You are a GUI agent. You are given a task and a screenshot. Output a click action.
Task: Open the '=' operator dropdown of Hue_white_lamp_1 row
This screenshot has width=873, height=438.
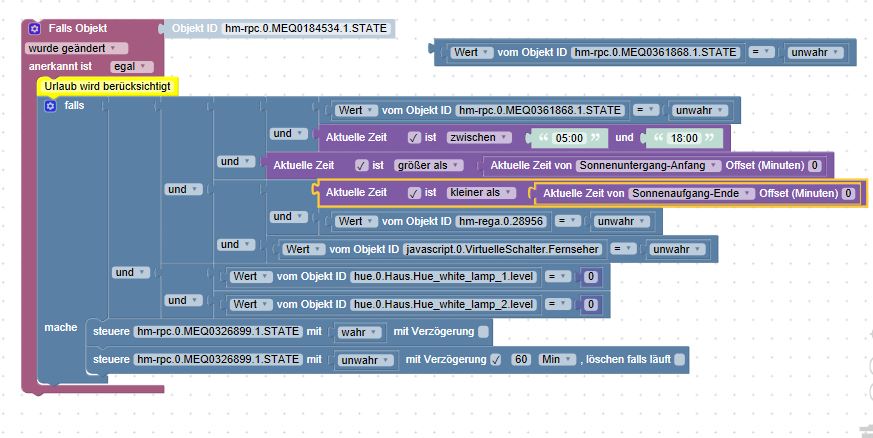point(558,277)
